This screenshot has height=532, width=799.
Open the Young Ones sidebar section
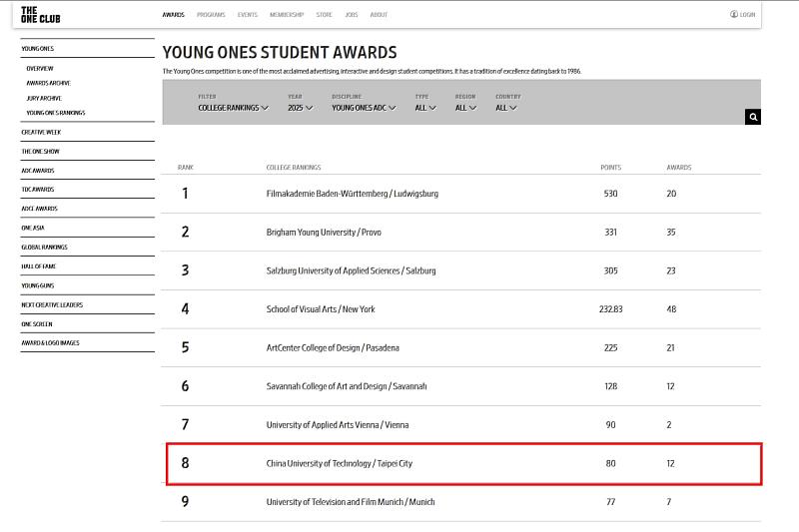tap(38, 49)
